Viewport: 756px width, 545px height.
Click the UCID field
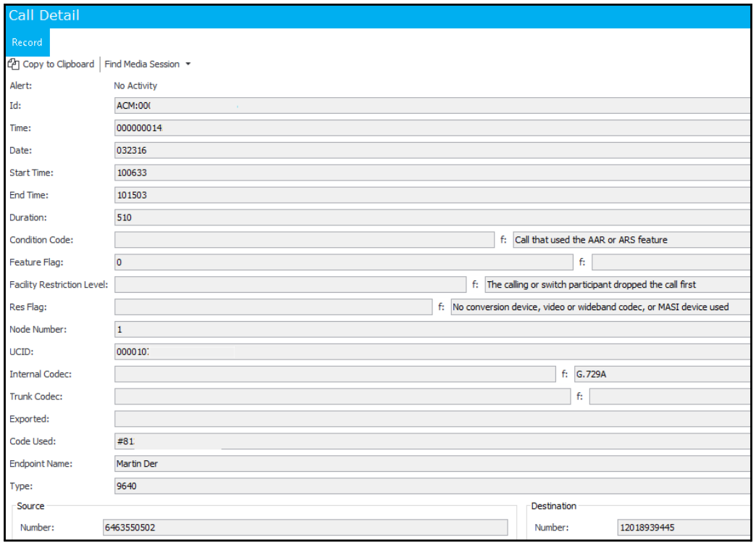point(432,352)
